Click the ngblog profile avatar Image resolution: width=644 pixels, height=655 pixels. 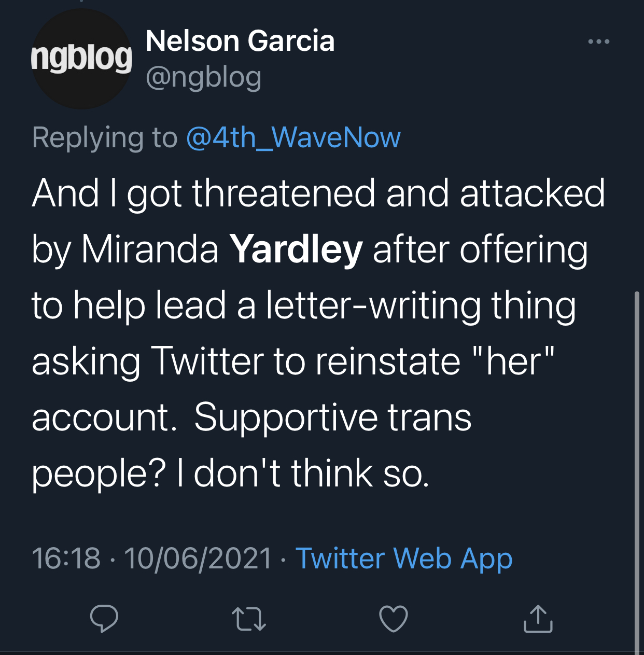[81, 59]
